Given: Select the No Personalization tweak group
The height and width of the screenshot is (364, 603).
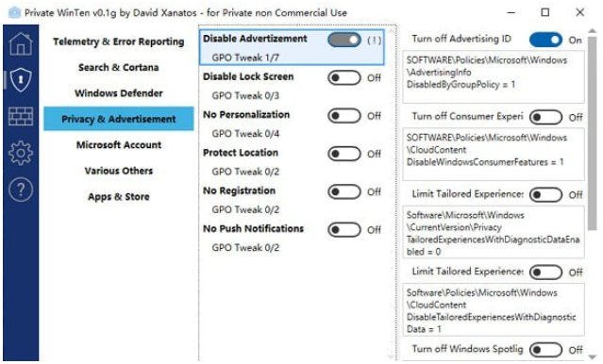Looking at the screenshot, I should pos(292,124).
